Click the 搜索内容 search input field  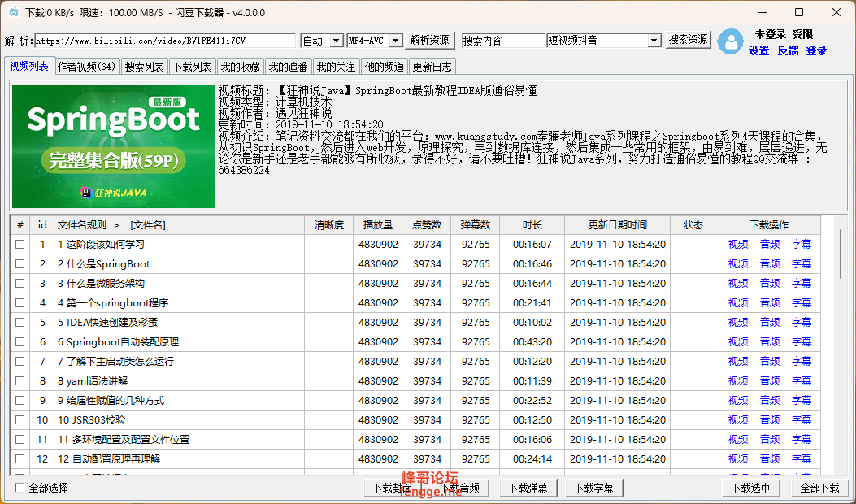pos(503,41)
